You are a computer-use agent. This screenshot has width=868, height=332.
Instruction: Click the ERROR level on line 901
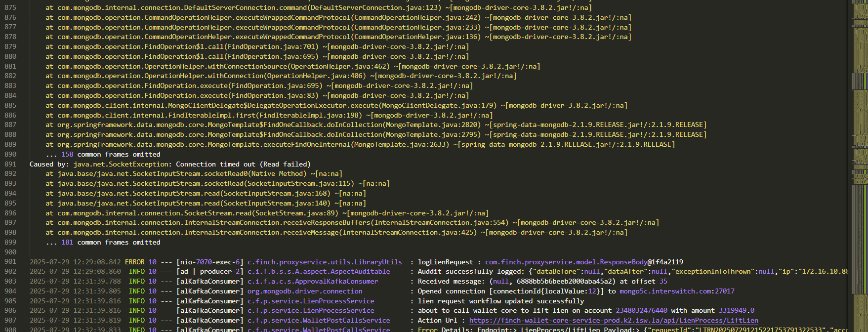134,262
